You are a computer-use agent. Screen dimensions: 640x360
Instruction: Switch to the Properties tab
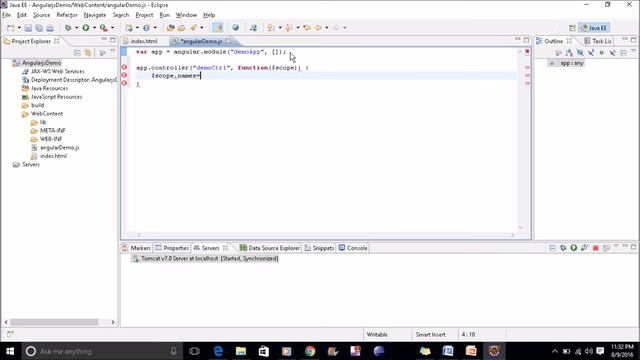coord(172,248)
